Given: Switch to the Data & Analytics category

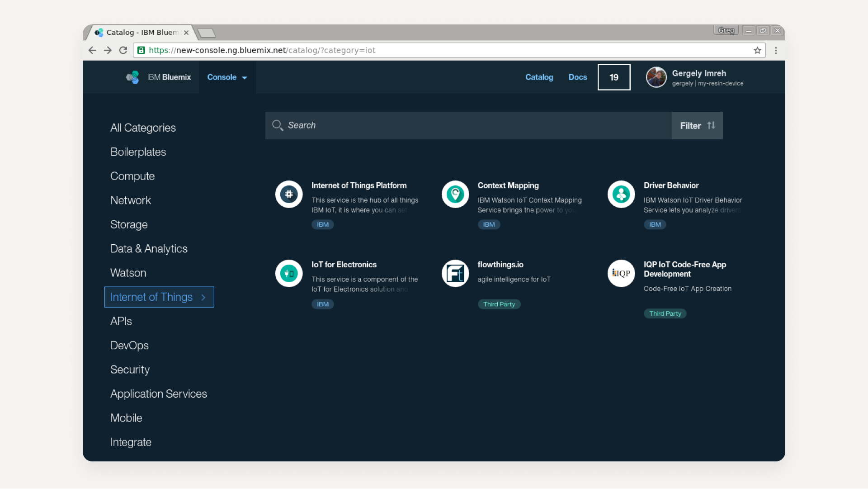Looking at the screenshot, I should (149, 249).
